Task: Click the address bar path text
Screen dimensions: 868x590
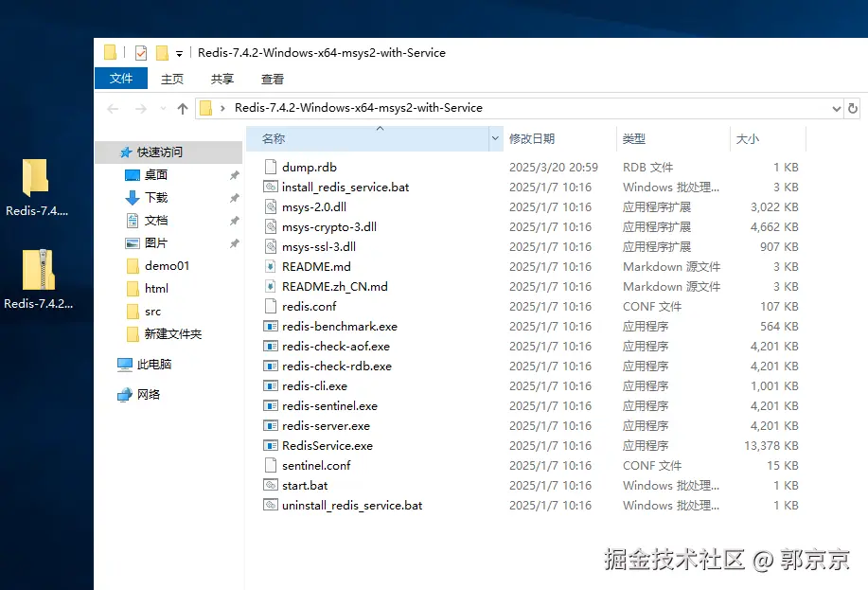Action: coord(358,108)
